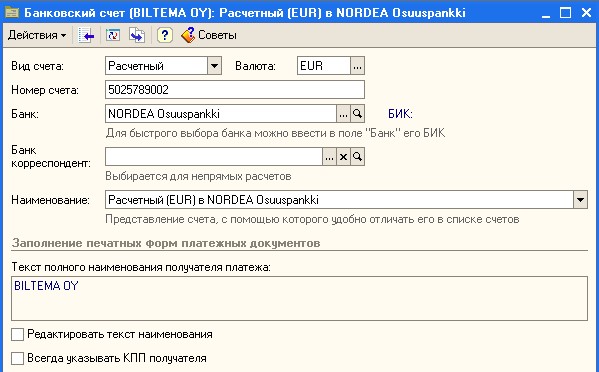Click the text area containing BILTEMA OY

coord(299,298)
